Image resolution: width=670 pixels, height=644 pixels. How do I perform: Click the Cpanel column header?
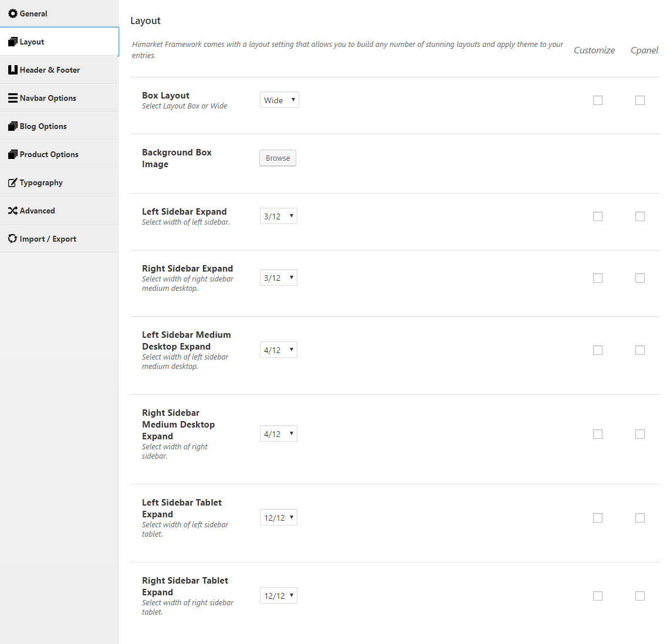[644, 50]
